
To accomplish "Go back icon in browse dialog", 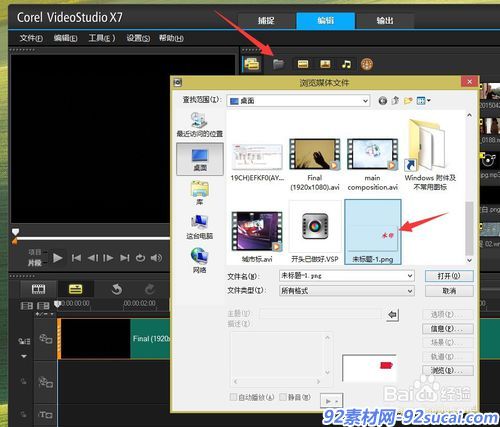I will [x=383, y=100].
